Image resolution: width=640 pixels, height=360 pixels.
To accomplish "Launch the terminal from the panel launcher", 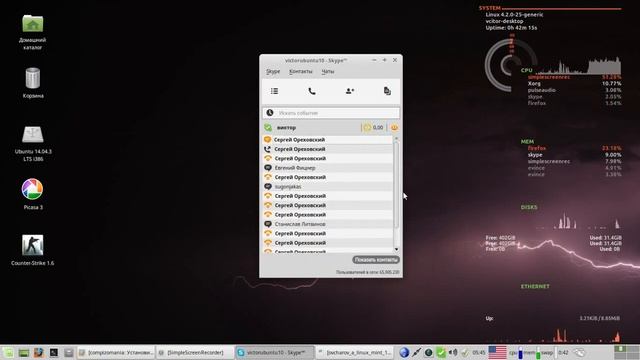I will click(53, 352).
